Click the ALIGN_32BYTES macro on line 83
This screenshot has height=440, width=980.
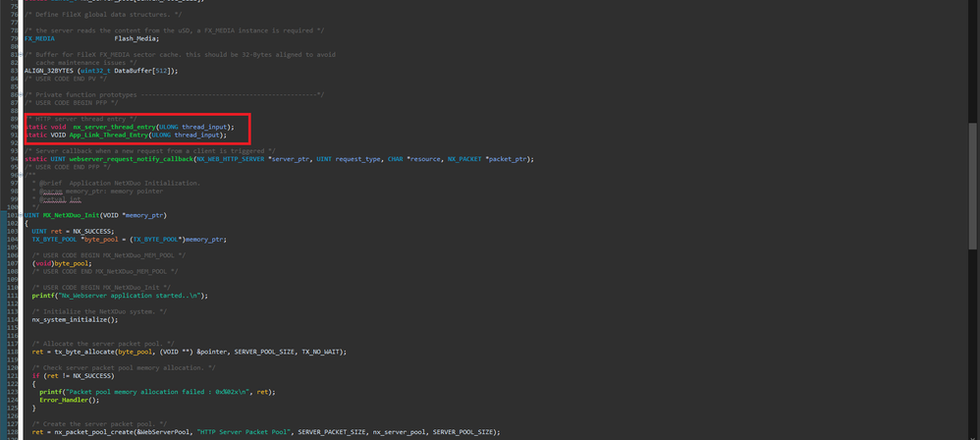point(47,71)
